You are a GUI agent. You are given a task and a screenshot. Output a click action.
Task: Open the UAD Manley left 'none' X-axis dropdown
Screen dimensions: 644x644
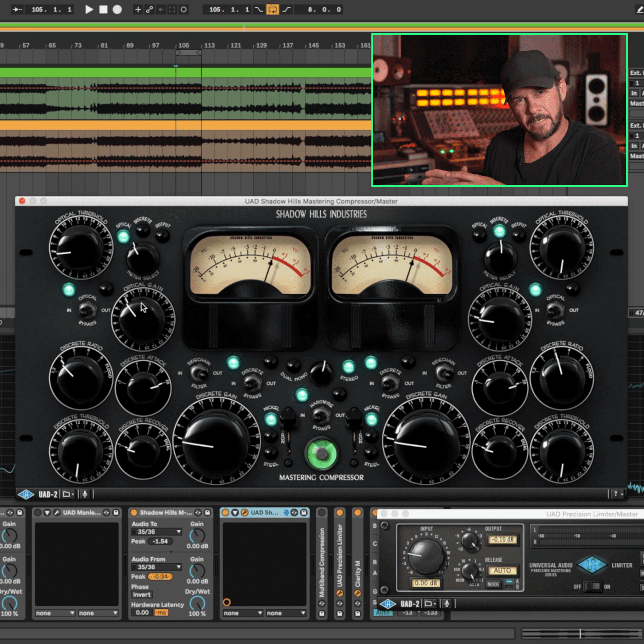55,613
